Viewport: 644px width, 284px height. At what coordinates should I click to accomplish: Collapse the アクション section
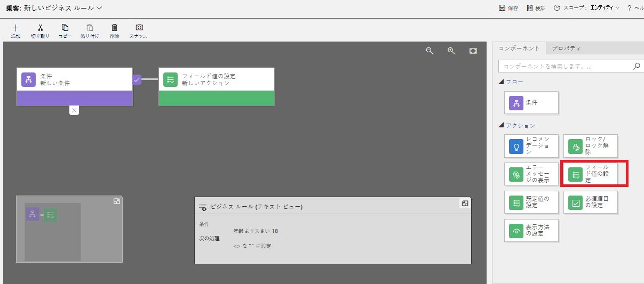pos(501,126)
